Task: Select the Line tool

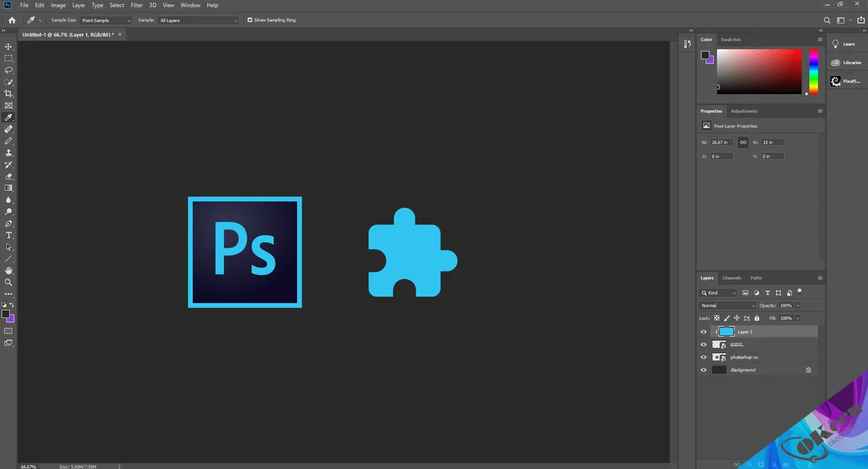Action: pyautogui.click(x=9, y=259)
